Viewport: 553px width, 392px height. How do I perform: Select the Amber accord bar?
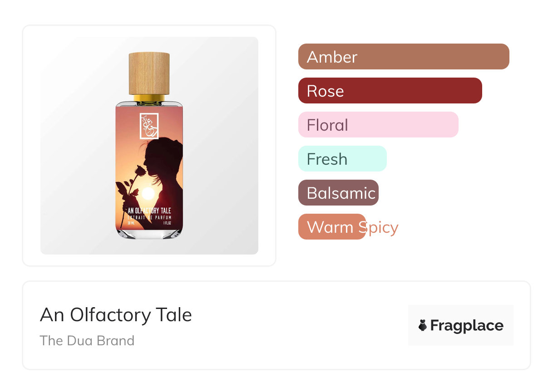404,57
